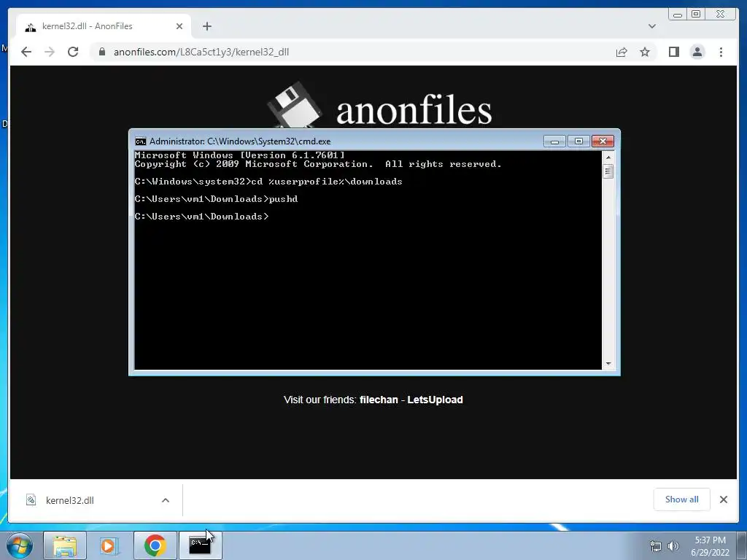Viewport: 747px width, 560px height.
Task: Click the address bar URL
Action: coord(201,52)
